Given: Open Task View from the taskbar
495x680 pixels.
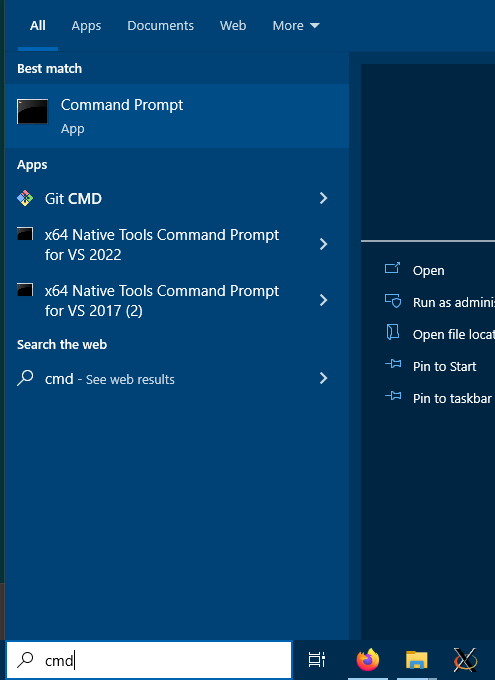Looking at the screenshot, I should 317,660.
